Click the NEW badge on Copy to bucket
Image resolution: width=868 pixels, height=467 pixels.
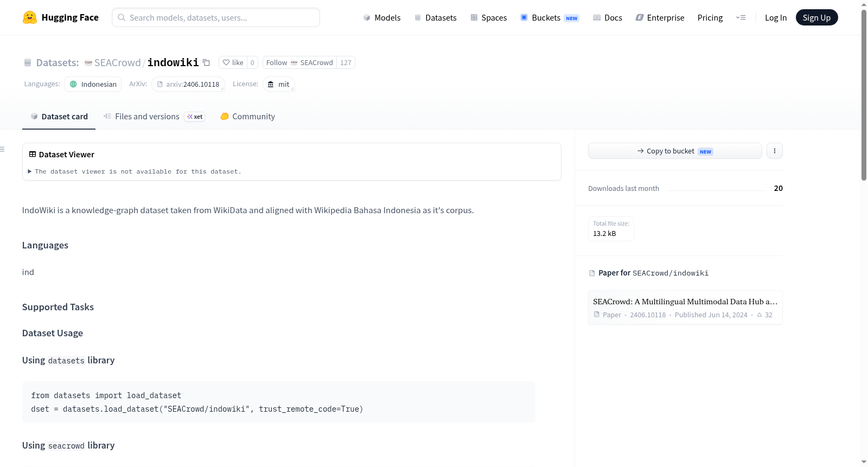point(705,151)
